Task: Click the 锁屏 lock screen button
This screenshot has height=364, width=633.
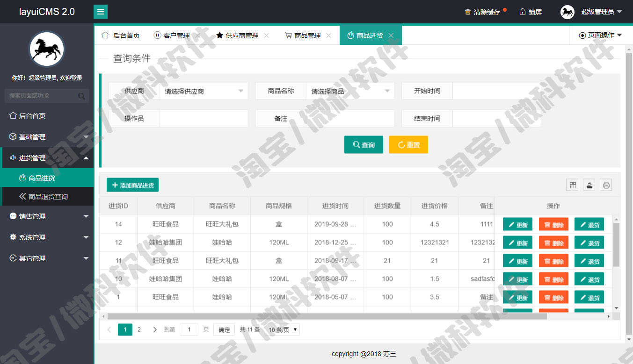Action: [531, 12]
